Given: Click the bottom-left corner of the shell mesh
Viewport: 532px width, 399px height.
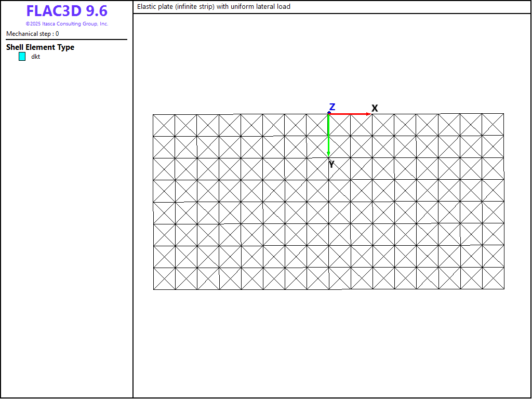Looking at the screenshot, I should [x=153, y=289].
